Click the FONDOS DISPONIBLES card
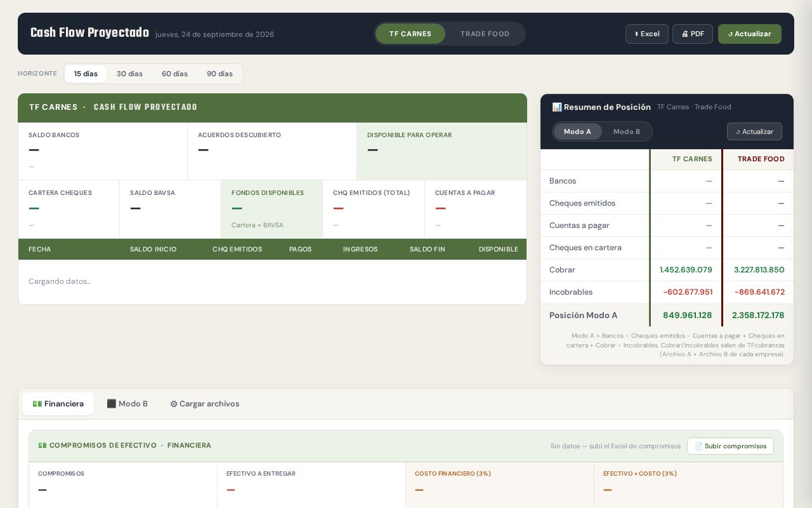The width and height of the screenshot is (812, 508). 272,209
